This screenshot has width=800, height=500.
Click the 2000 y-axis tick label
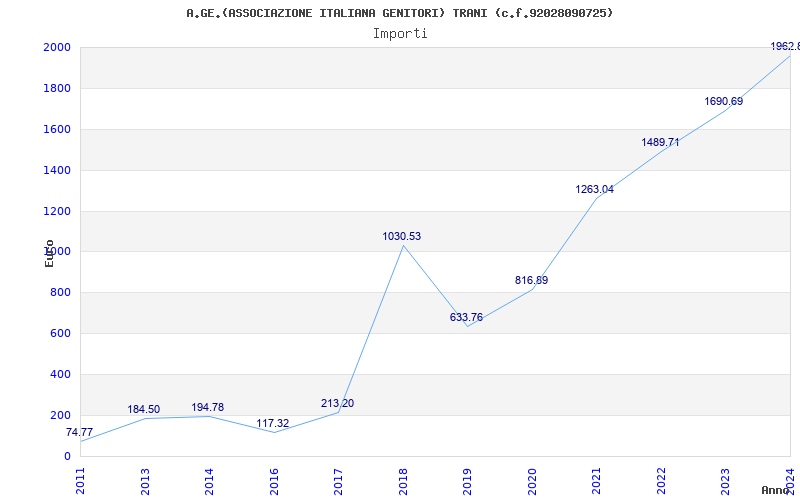(x=57, y=47)
